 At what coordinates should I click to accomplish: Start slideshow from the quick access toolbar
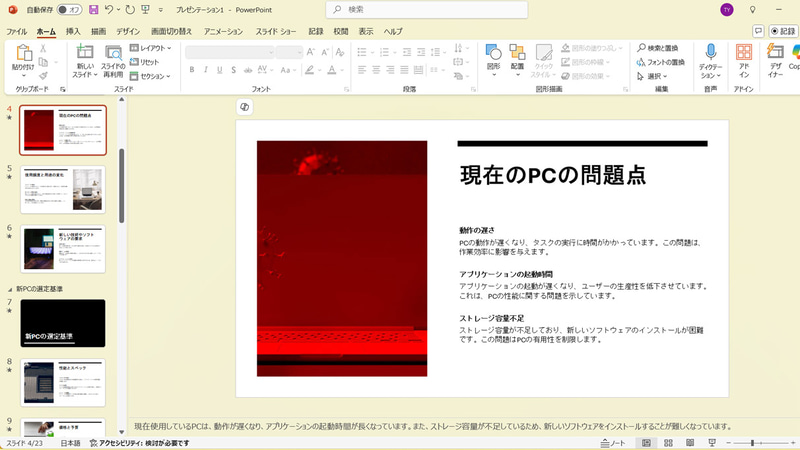click(145, 10)
